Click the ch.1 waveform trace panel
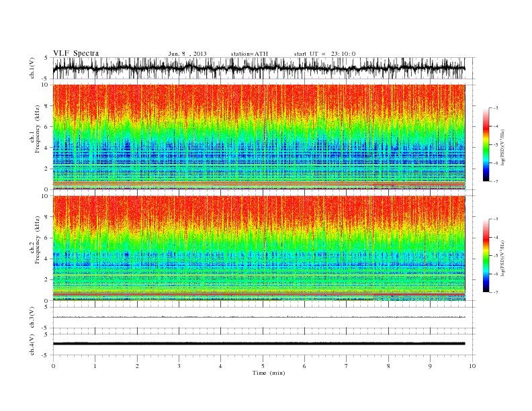 tap(264, 68)
